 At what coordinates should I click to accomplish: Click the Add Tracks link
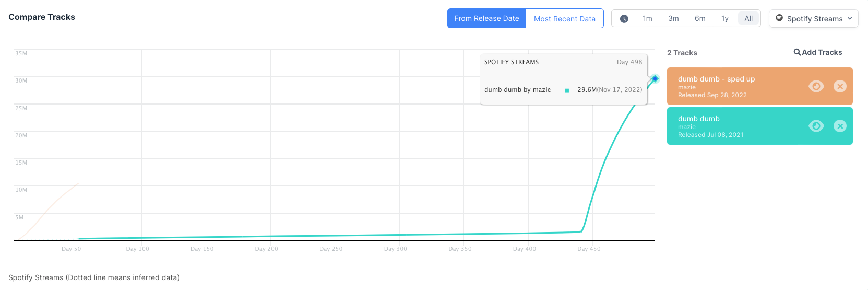(x=822, y=52)
